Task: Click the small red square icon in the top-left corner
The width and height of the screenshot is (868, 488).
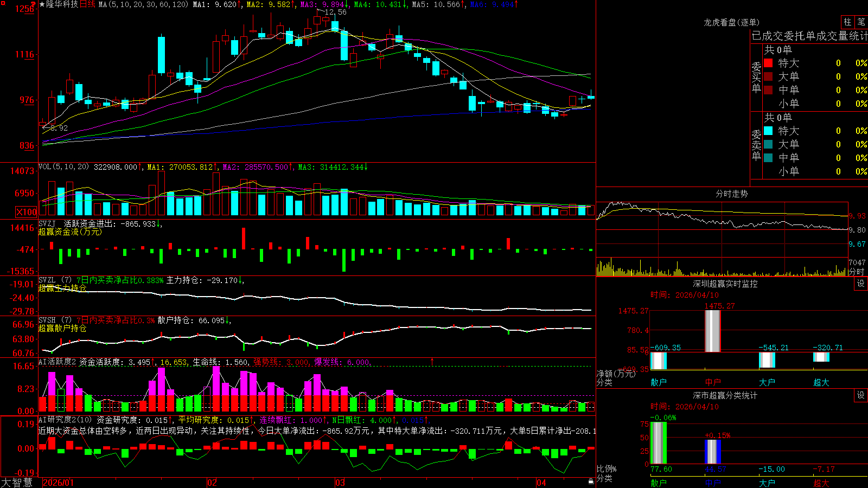Action: [x=3, y=3]
